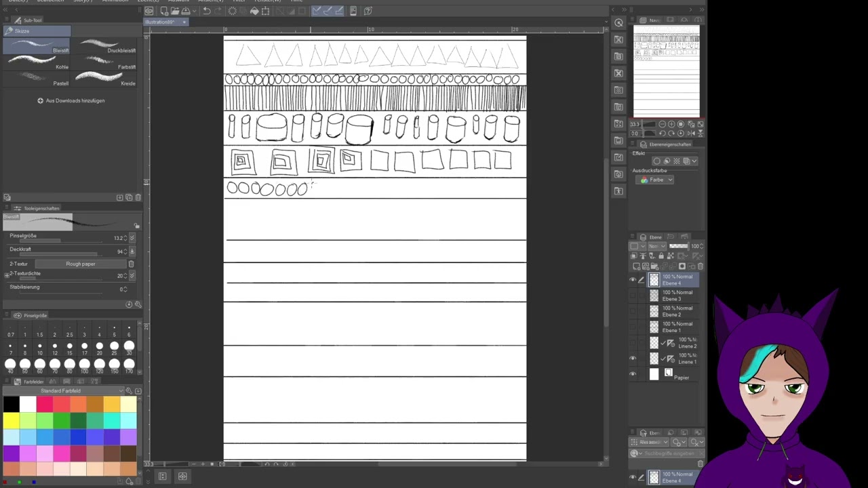Screen dimensions: 868x488
Task: Click the Clip Studio launcher icon
Action: (149, 11)
